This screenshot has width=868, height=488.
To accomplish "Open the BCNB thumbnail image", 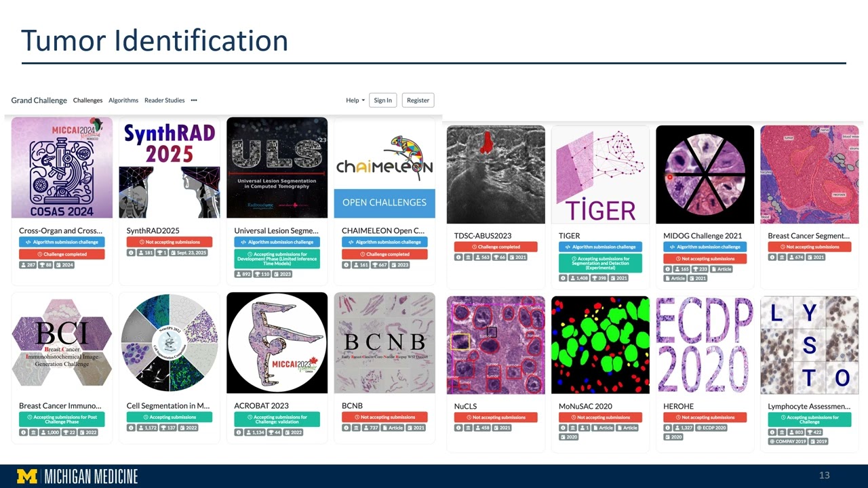I will (x=384, y=343).
